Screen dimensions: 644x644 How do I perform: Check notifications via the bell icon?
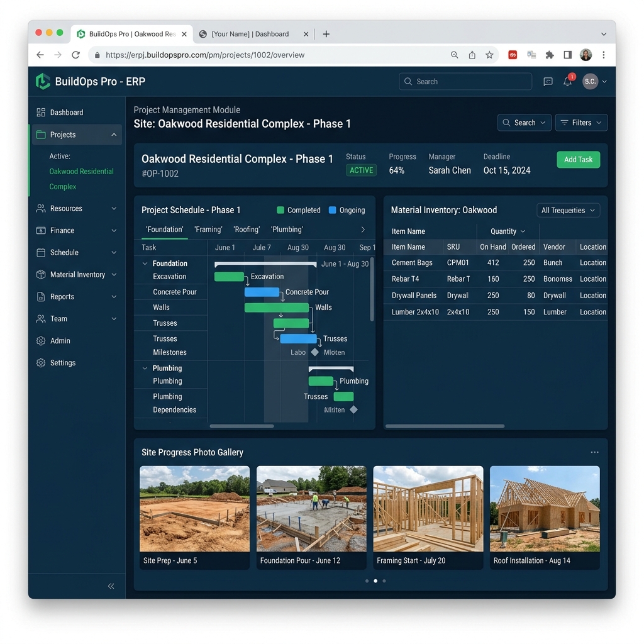click(567, 81)
